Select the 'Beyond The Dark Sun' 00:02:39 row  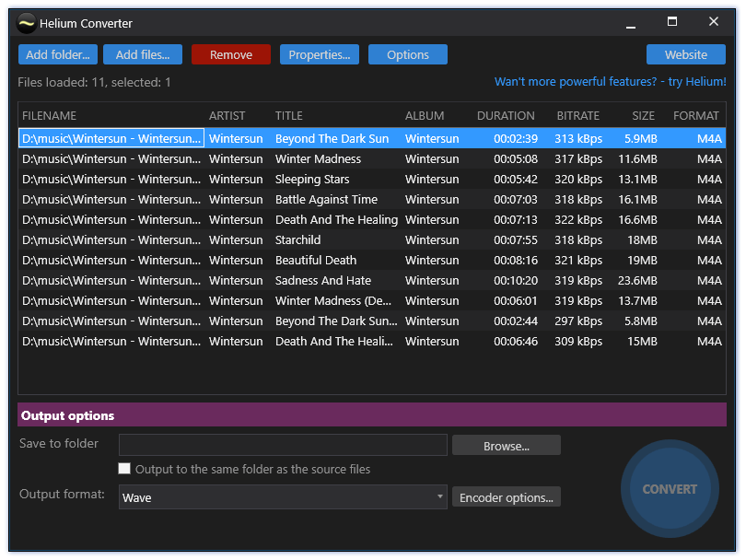pos(372,138)
